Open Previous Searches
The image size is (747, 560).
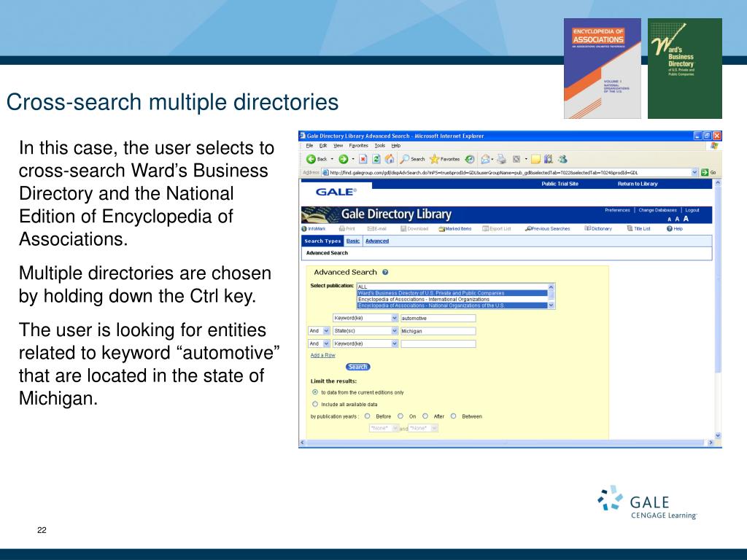tap(547, 229)
